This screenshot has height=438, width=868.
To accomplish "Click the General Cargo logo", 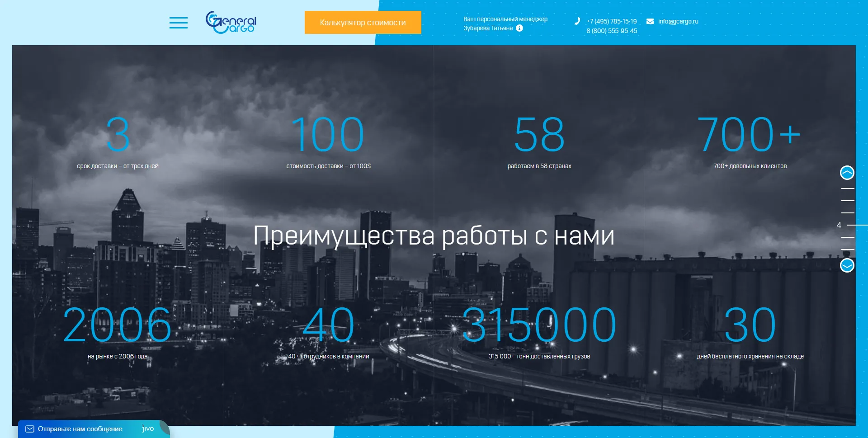I will click(x=231, y=22).
